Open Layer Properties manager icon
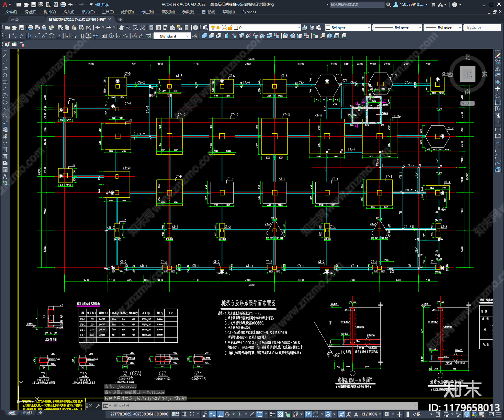504x420 pixels. pyautogui.click(x=206, y=28)
